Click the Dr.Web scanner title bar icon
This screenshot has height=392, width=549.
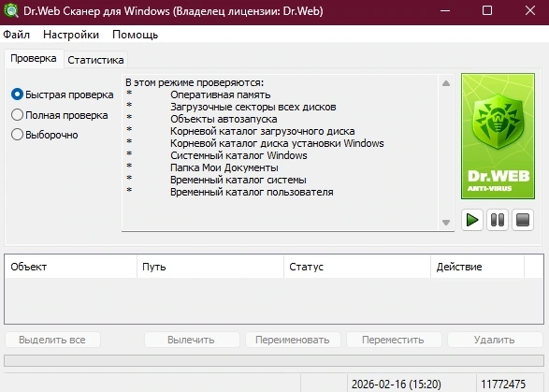(11, 11)
